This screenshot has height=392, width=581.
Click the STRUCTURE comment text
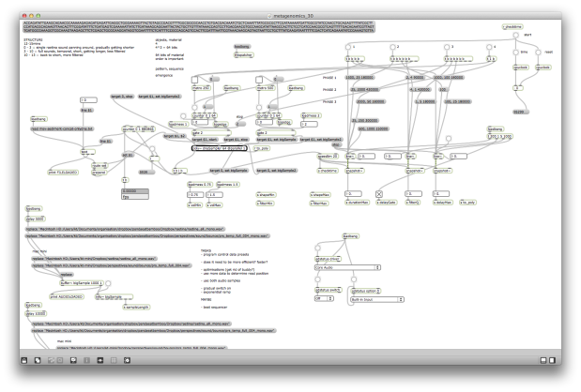tap(33, 40)
